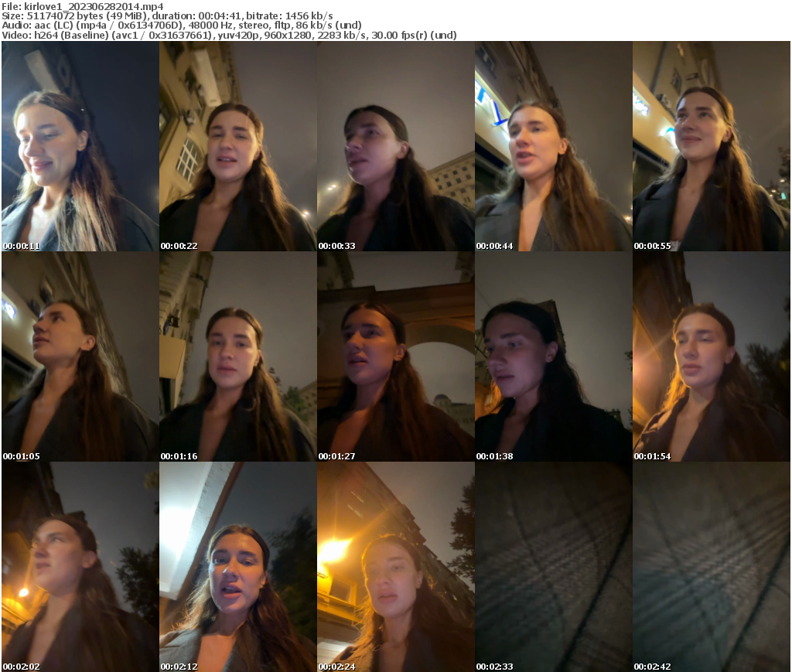Open the frame captured at 00:00:44
Screen dimensions: 792x672
(x=553, y=147)
